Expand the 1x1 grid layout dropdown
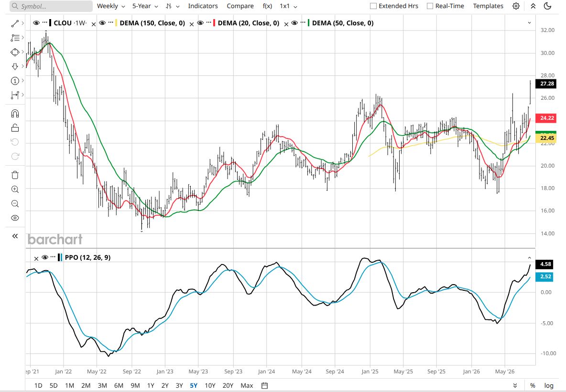The width and height of the screenshot is (566, 392). 288,6
